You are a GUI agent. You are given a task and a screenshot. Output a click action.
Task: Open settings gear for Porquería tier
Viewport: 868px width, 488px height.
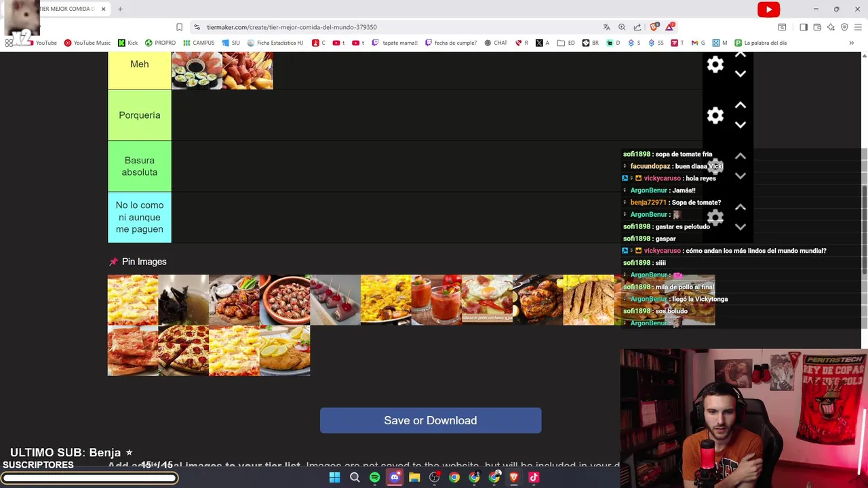tap(715, 115)
